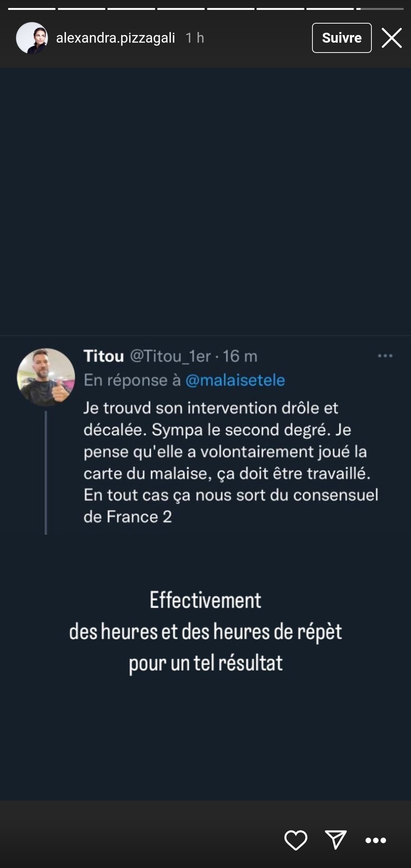The height and width of the screenshot is (868, 411).
Task: Share the story via paper plane icon
Action: coord(336,839)
